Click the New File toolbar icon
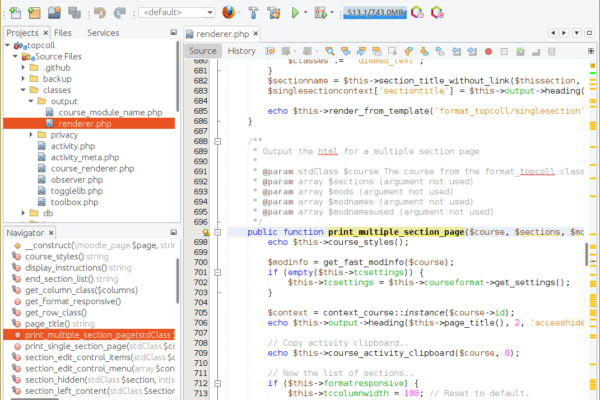The image size is (600, 400). (15, 13)
